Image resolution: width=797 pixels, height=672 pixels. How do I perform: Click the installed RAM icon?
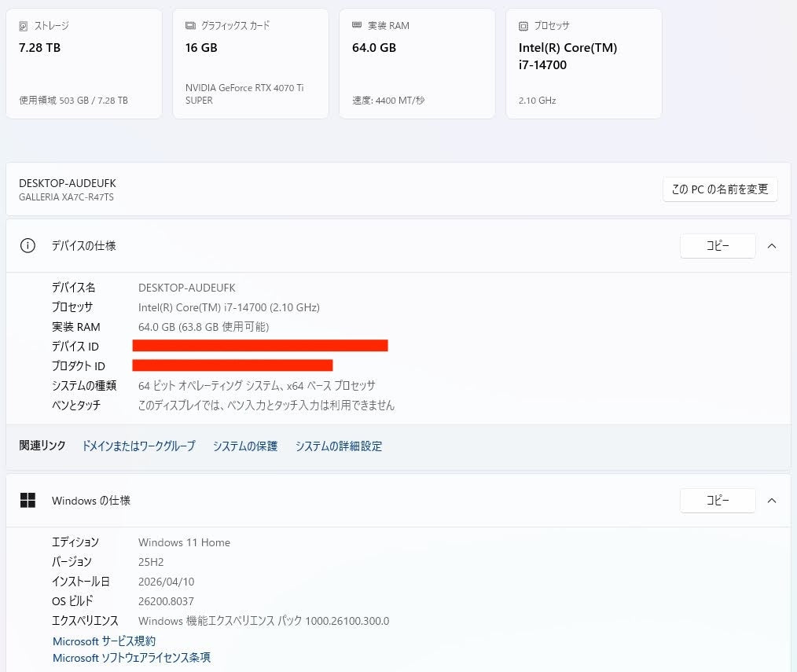[357, 25]
